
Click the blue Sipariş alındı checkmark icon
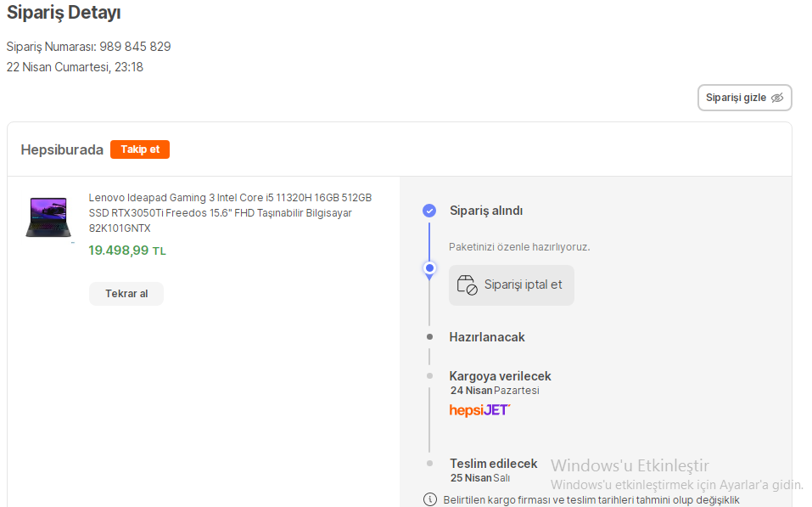[429, 211]
